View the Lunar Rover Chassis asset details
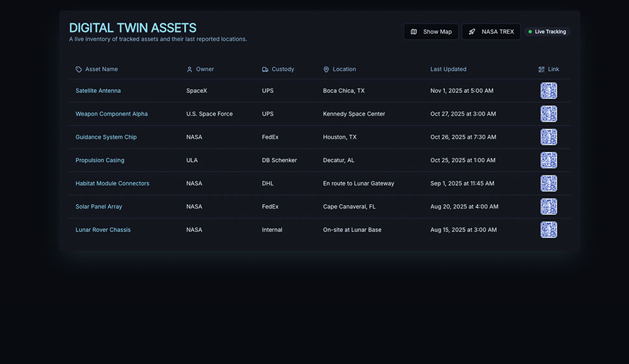 (x=103, y=229)
